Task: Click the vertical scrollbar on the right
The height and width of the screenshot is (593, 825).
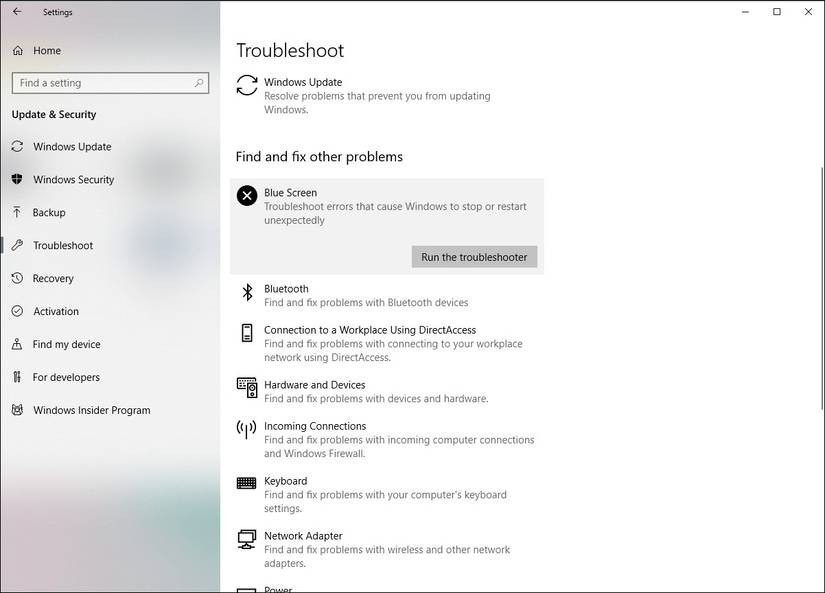Action: click(x=822, y=288)
